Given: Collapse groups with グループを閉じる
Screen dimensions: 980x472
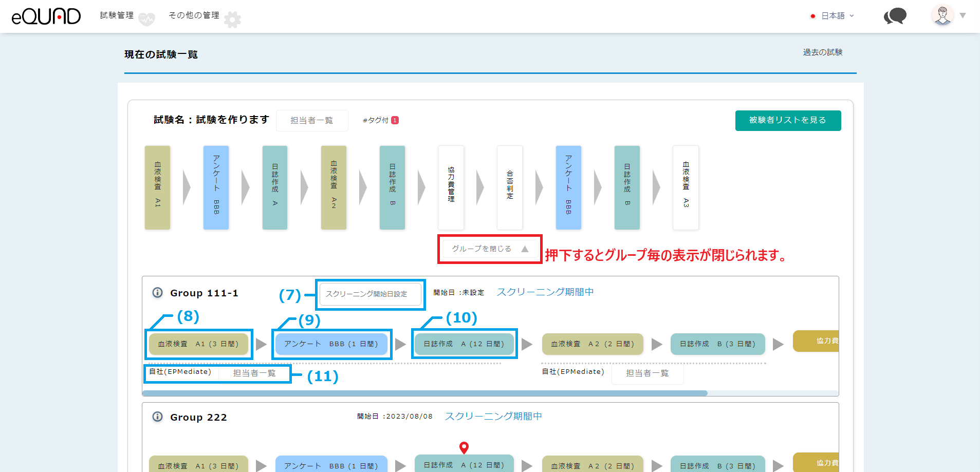Looking at the screenshot, I should [x=489, y=249].
